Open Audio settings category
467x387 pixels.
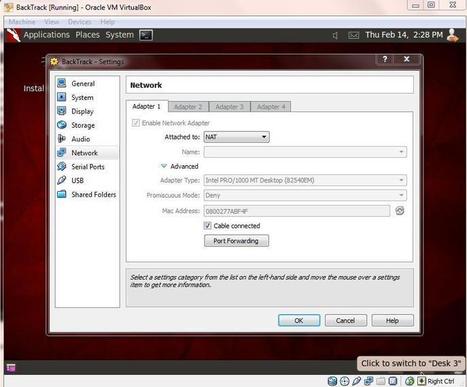pos(87,139)
